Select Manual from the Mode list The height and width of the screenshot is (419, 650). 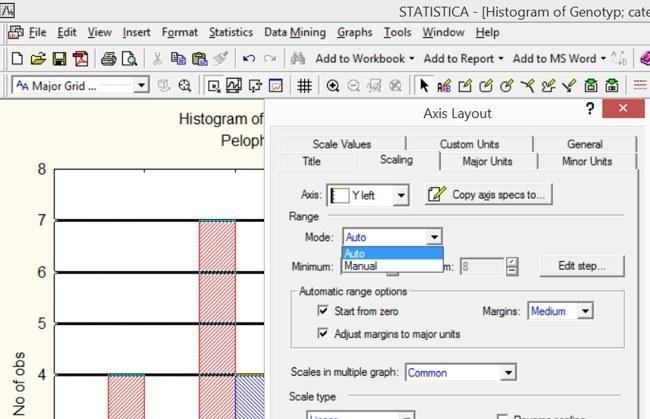(x=392, y=266)
